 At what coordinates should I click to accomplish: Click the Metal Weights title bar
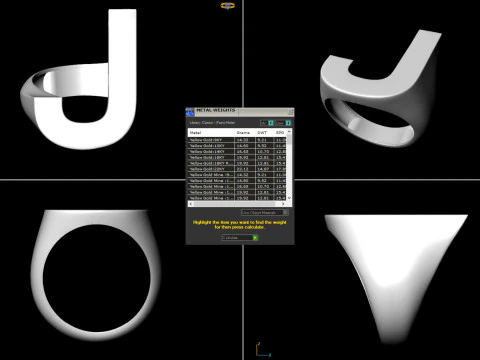240,112
